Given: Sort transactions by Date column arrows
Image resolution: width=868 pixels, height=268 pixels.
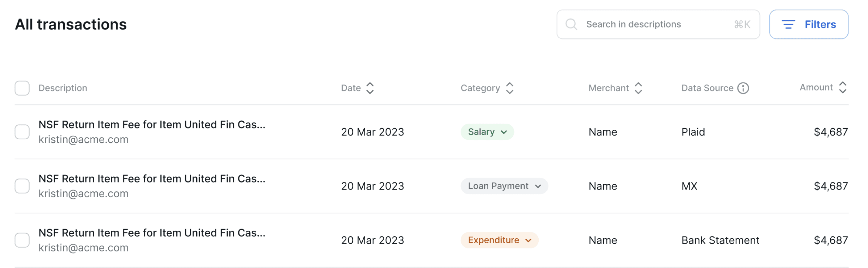Looking at the screenshot, I should (370, 88).
